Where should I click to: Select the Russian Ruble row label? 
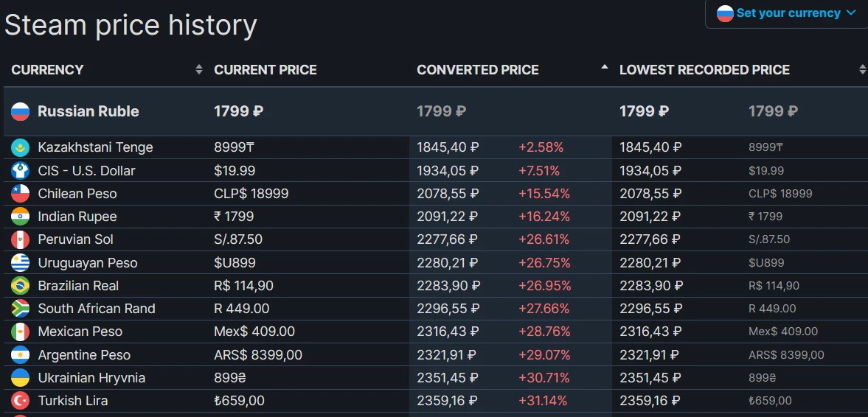tap(88, 112)
